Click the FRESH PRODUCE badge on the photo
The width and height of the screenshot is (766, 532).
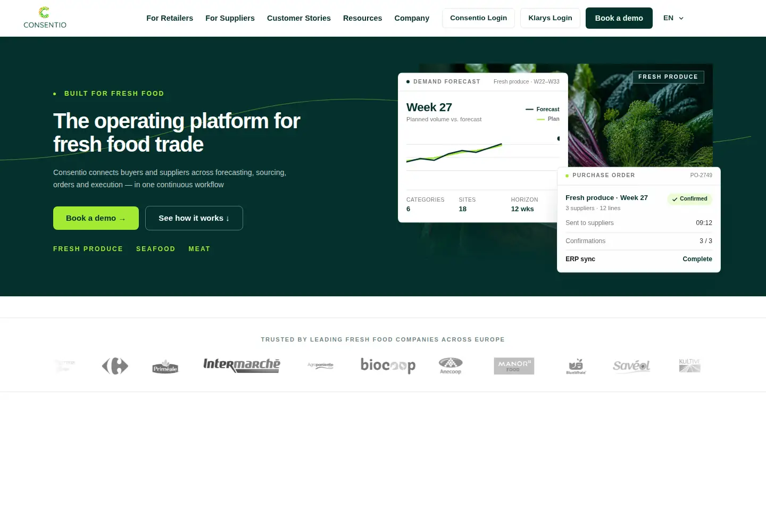coord(668,77)
